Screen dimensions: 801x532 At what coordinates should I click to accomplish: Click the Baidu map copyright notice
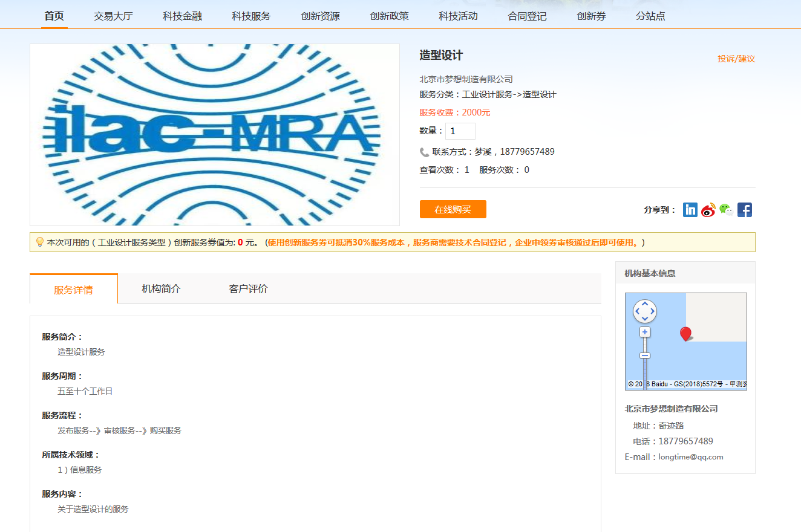[688, 384]
